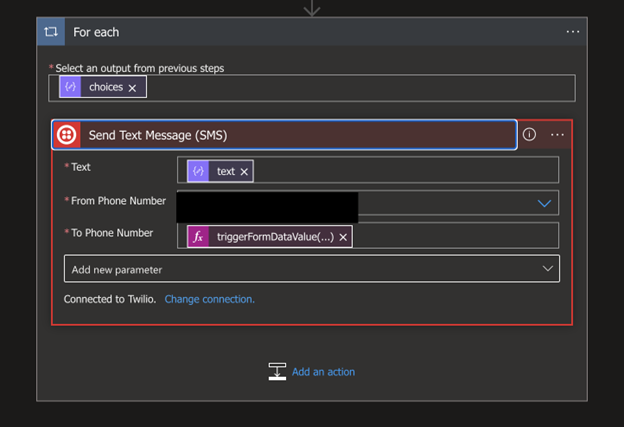Select the choices dynamic content token

[105, 88]
